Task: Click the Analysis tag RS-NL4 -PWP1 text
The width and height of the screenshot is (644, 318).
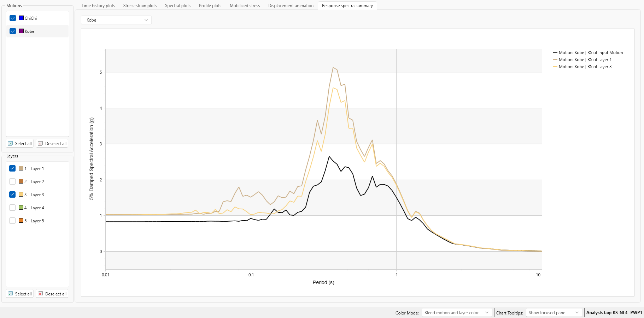Action: click(614, 313)
